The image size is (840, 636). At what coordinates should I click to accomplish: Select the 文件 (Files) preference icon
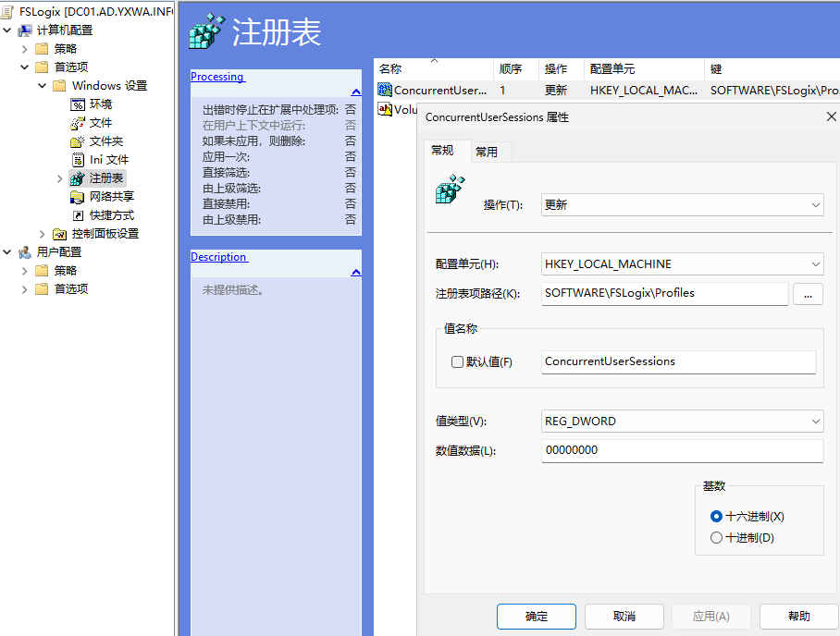pos(79,123)
